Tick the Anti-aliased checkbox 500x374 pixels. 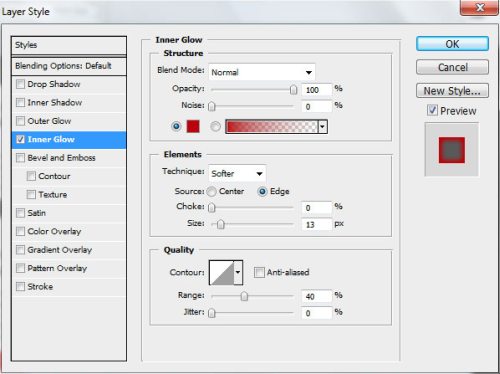pos(259,272)
